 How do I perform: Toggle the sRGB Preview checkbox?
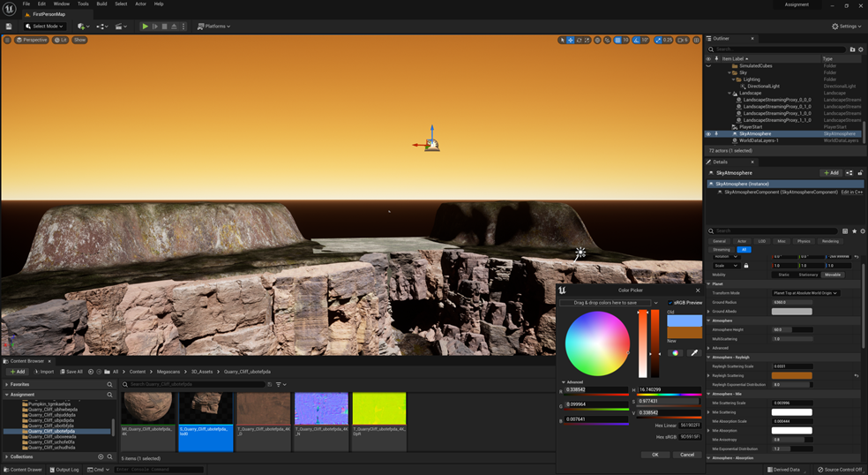click(x=670, y=303)
